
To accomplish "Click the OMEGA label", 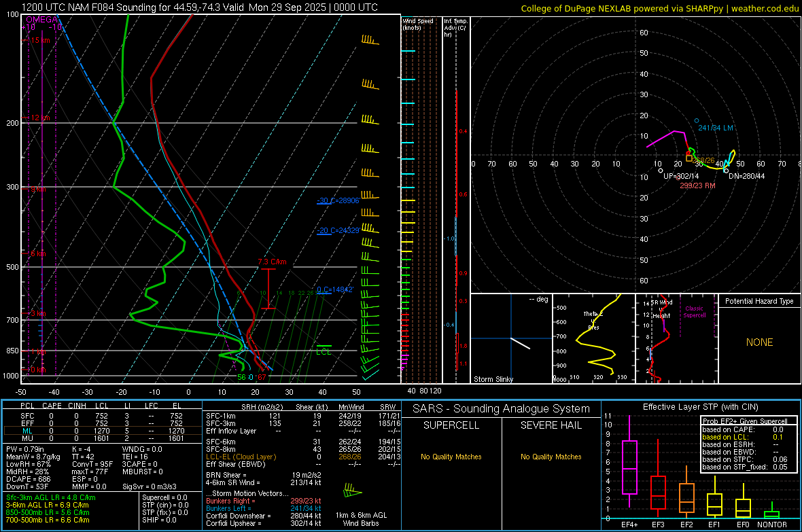I will pyautogui.click(x=42, y=20).
